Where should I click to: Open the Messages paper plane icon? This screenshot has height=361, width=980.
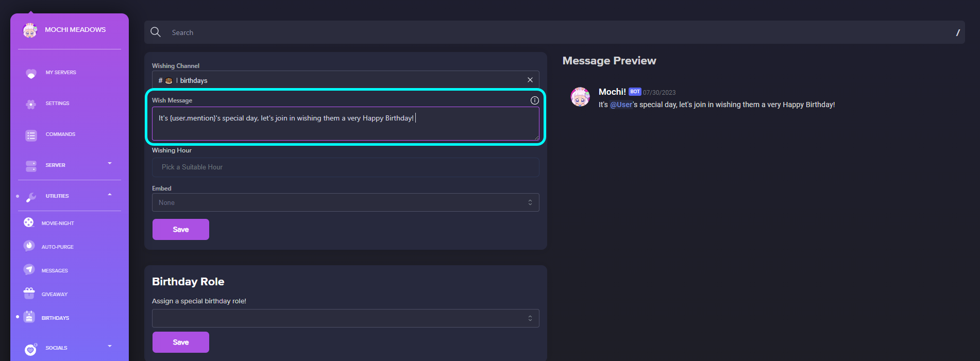tap(29, 270)
